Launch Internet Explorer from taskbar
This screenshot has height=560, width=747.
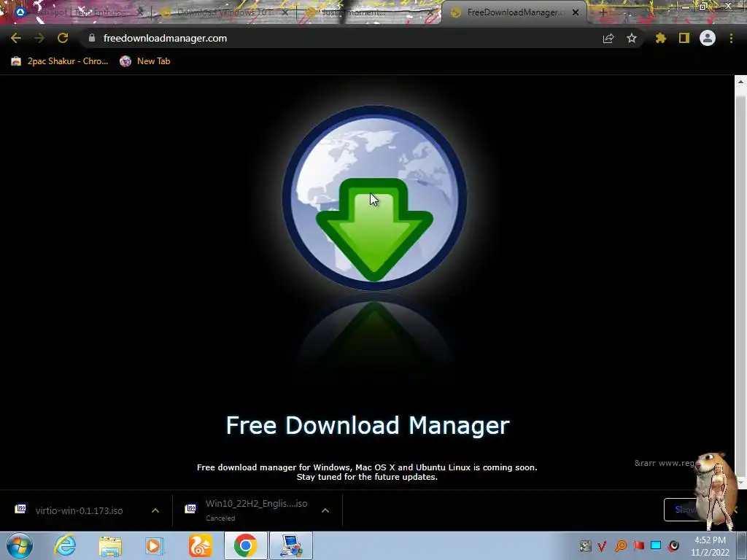[x=65, y=545]
